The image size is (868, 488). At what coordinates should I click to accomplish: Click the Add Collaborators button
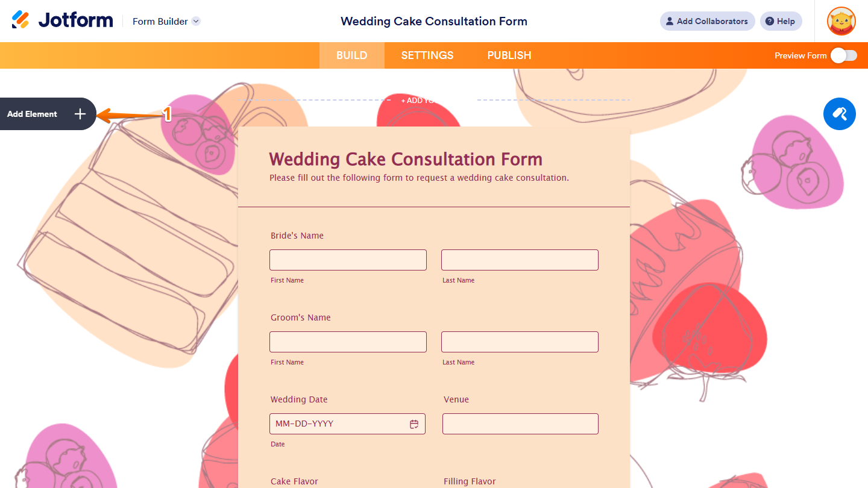point(707,21)
